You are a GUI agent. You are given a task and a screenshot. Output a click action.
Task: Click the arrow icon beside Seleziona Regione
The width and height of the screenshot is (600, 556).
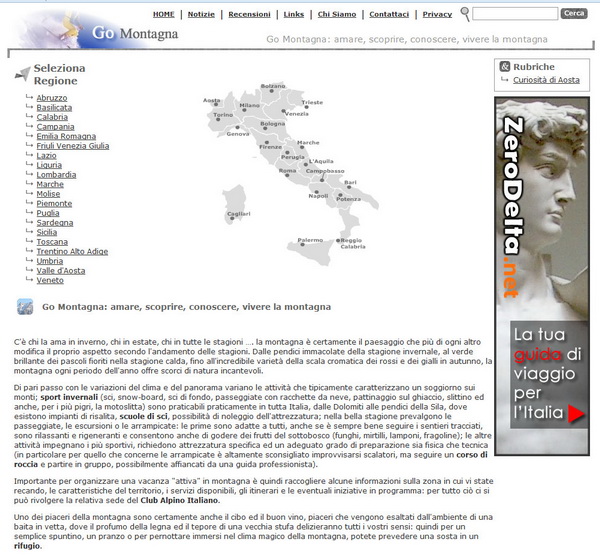pyautogui.click(x=23, y=74)
